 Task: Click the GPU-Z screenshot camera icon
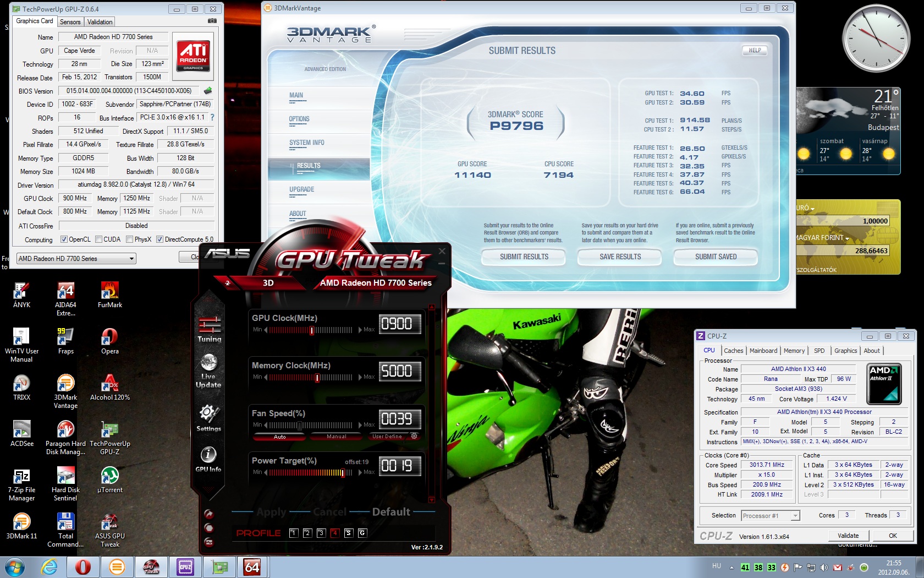(x=212, y=21)
